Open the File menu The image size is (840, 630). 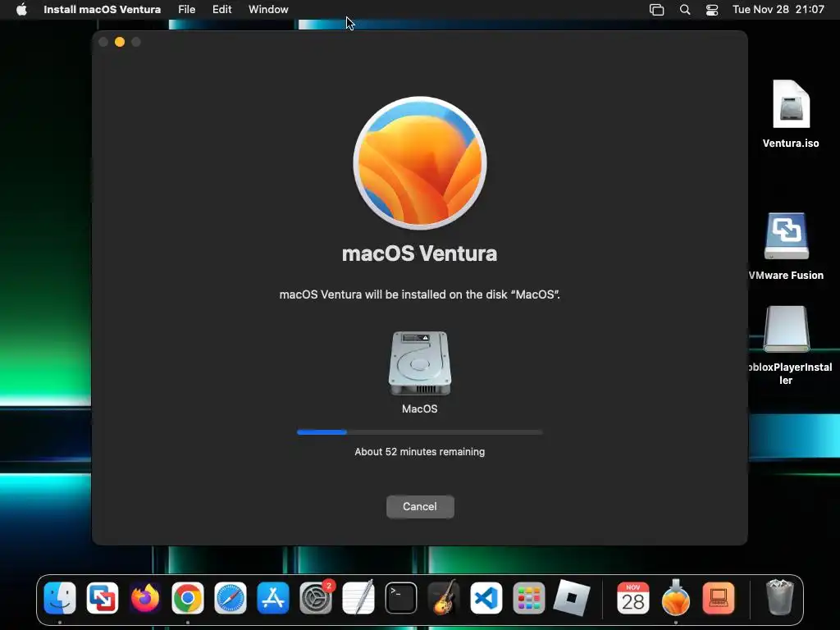point(186,9)
